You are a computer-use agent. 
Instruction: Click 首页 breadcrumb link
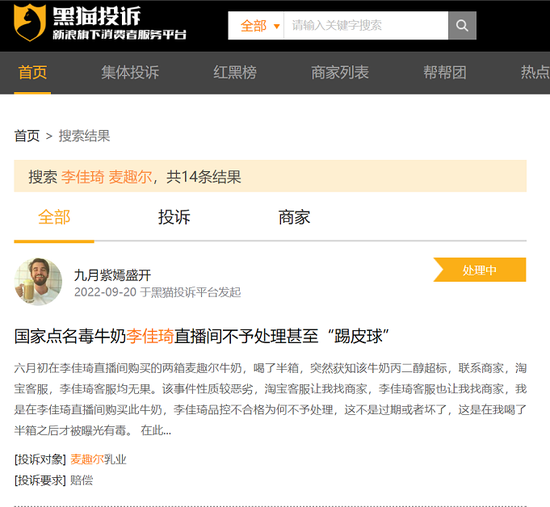point(27,136)
